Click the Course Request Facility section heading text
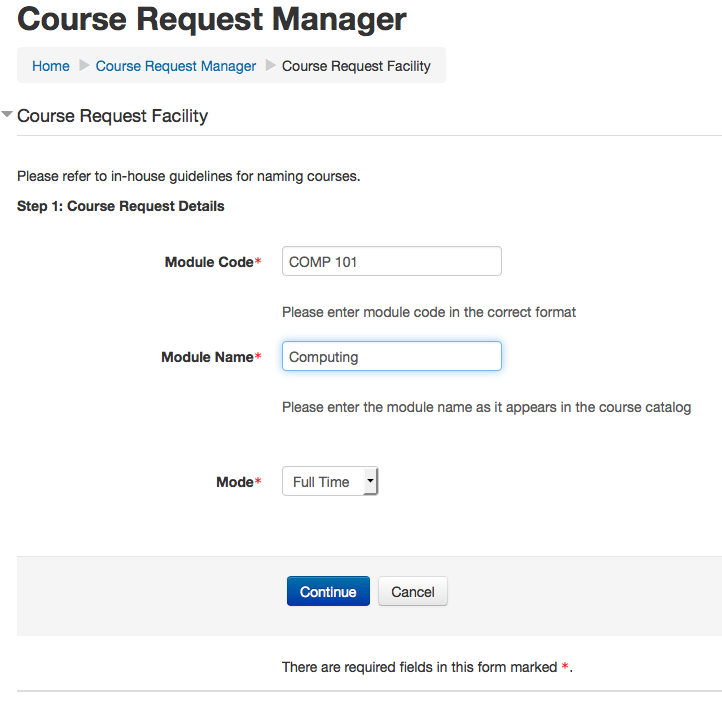Screen dimensions: 722x702 click(x=112, y=116)
